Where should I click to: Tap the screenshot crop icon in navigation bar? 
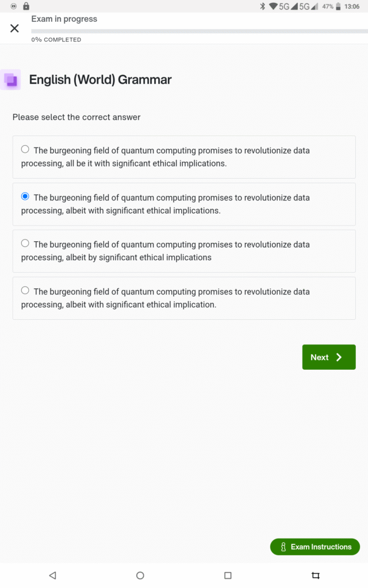[x=315, y=575]
